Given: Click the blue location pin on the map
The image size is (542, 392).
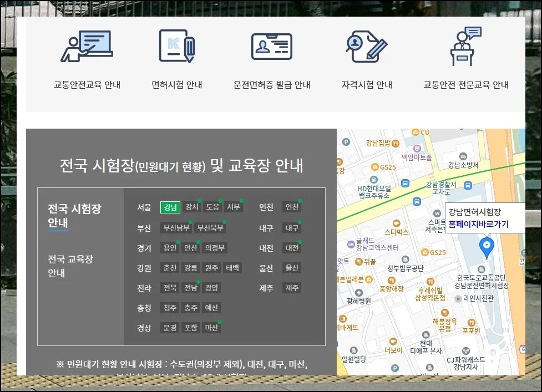Looking at the screenshot, I should [487, 247].
